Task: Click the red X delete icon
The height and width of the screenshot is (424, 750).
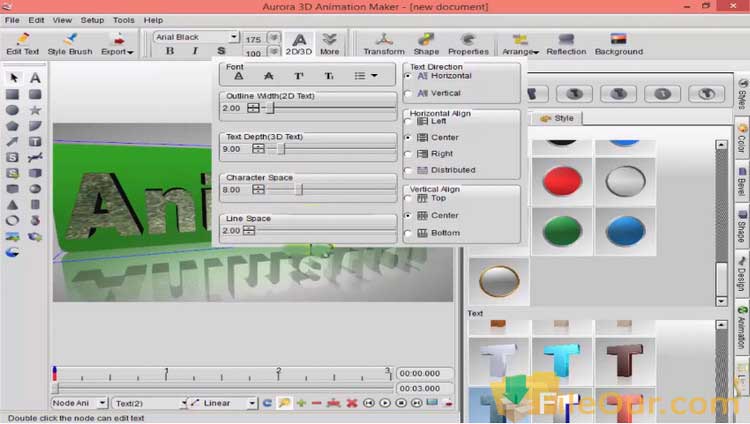Action: click(352, 403)
